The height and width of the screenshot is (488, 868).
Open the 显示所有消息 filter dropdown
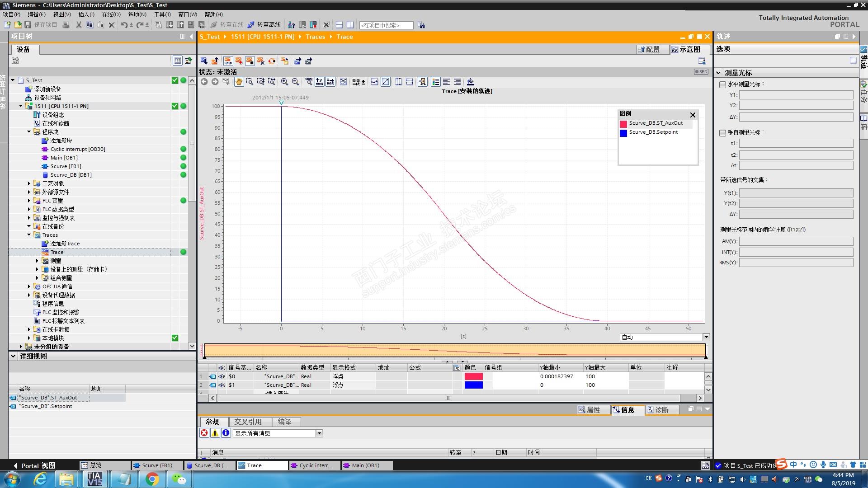point(319,433)
